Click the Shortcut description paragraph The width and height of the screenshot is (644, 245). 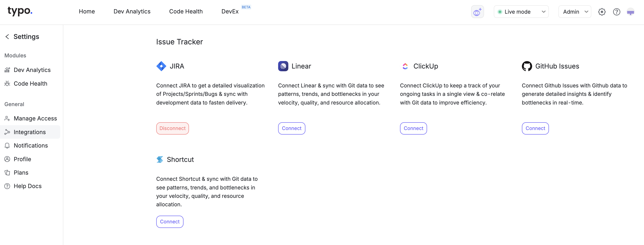207,192
